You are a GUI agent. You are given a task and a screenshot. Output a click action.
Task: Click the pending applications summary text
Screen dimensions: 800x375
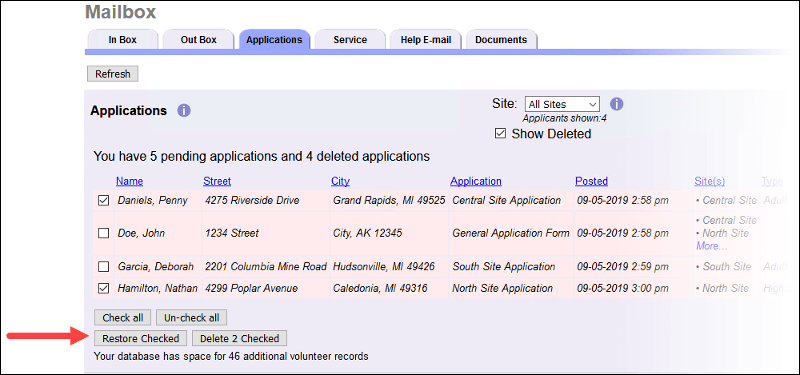click(x=261, y=156)
